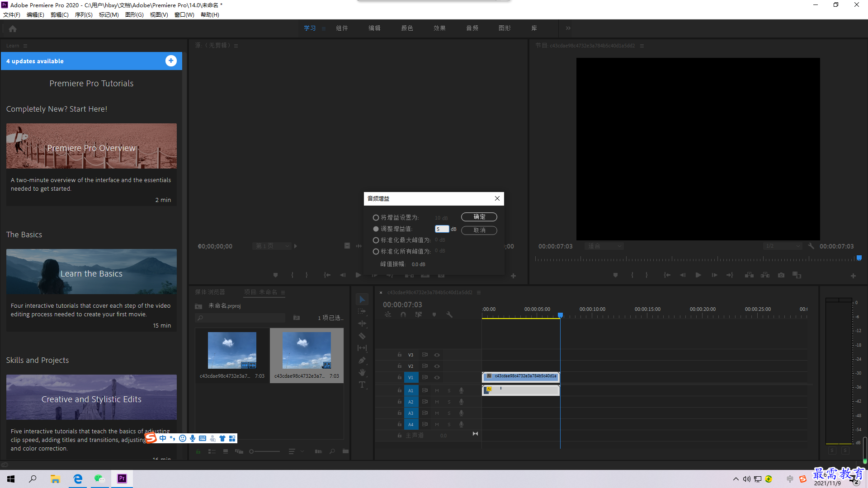Adjust project panel thumbnail zoom slider
The image size is (868, 488).
(265, 451)
